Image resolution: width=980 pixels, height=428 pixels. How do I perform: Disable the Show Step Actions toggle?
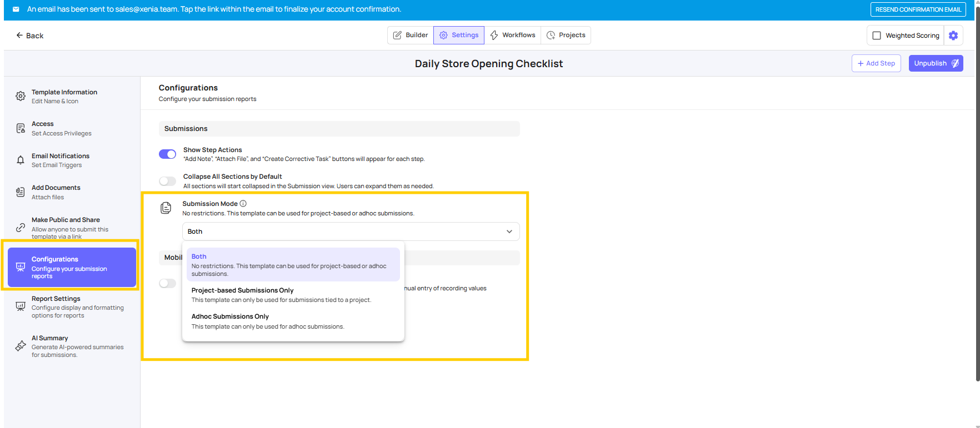tap(167, 154)
